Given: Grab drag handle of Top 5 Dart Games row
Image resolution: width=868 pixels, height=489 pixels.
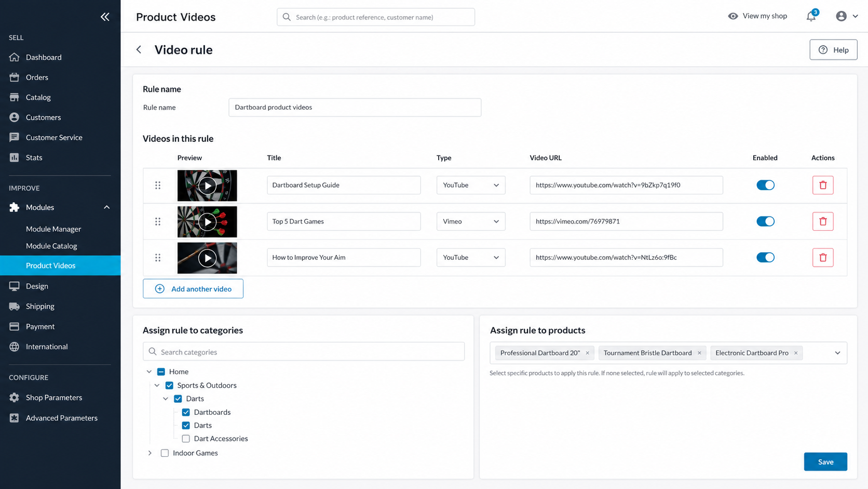Looking at the screenshot, I should point(158,221).
